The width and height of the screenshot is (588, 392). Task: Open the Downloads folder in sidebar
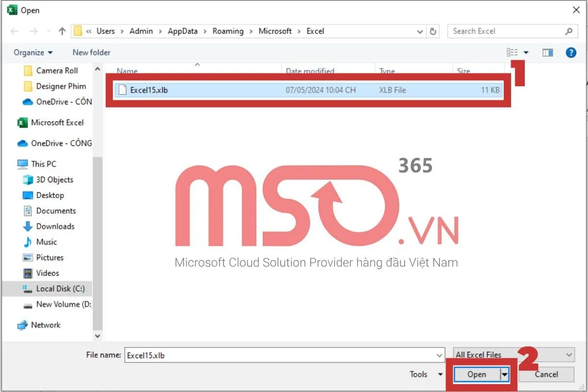point(55,226)
